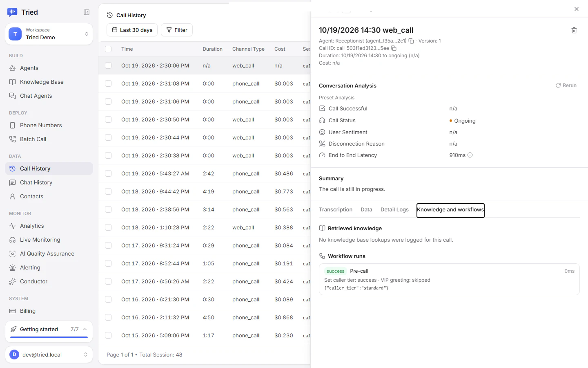Click the Getting started progress bar
Image resolution: width=588 pixels, height=368 pixels.
(49, 337)
